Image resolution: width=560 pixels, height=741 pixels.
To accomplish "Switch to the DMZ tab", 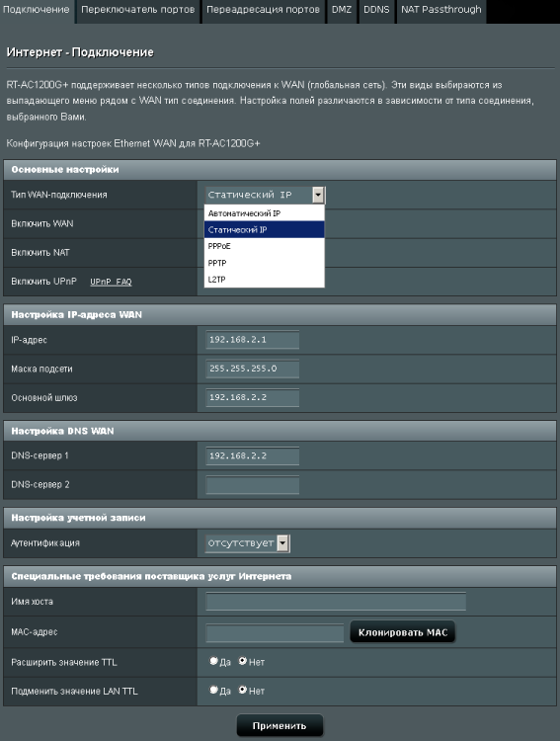I will (342, 10).
